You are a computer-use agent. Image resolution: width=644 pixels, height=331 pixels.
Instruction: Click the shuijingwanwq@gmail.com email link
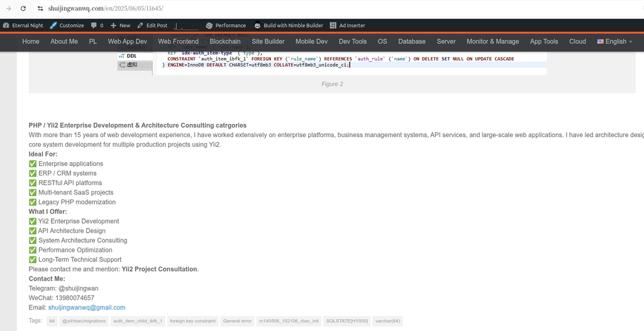87,308
